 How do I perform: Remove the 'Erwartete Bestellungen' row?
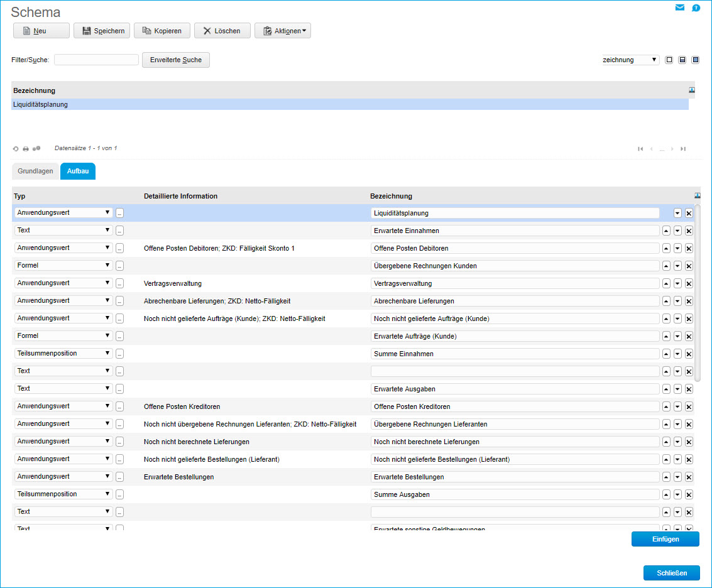pos(689,477)
